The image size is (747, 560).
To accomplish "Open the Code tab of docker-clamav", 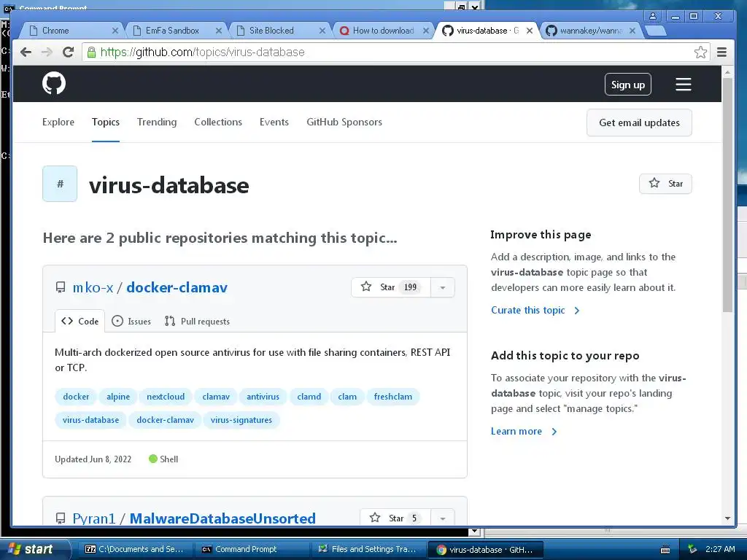I will click(80, 321).
